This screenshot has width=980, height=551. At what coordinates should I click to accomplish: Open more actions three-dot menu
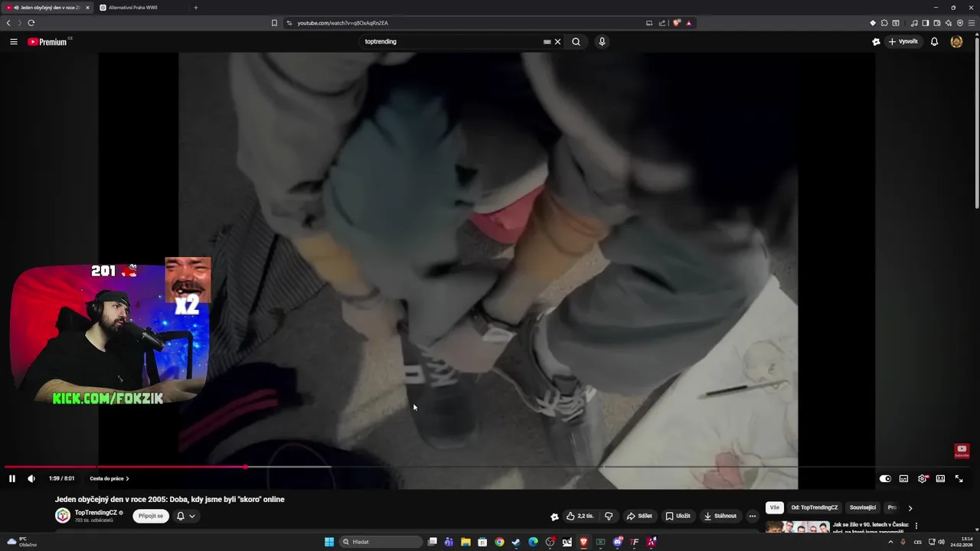tap(753, 516)
